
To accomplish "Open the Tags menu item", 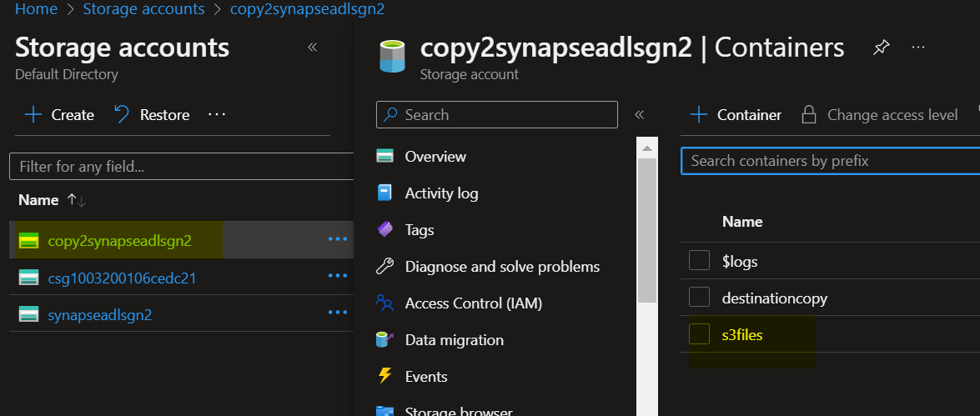I will point(420,230).
